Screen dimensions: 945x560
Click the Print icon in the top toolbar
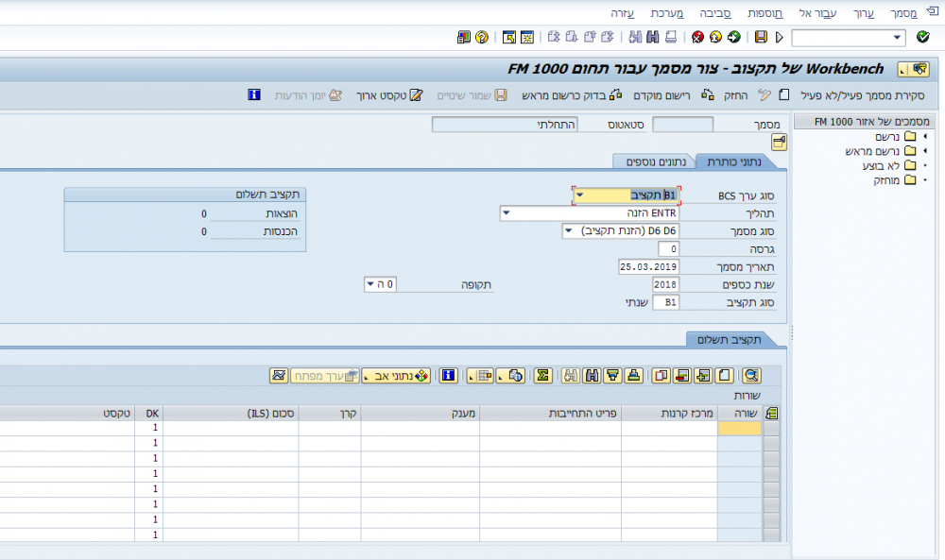(x=671, y=38)
